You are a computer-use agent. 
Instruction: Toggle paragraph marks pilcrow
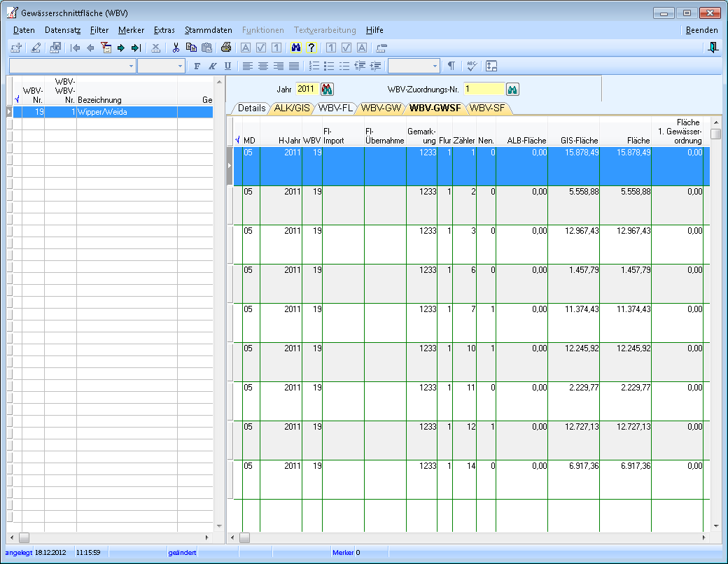click(451, 66)
